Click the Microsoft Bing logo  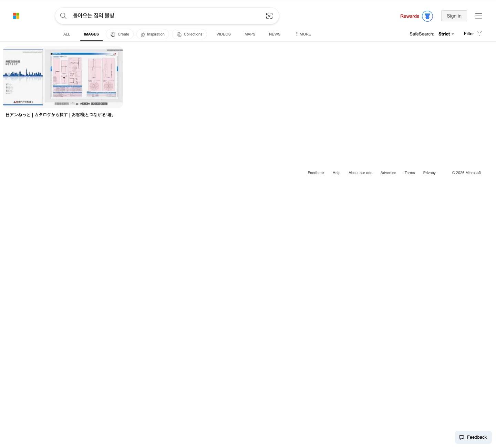point(16,16)
